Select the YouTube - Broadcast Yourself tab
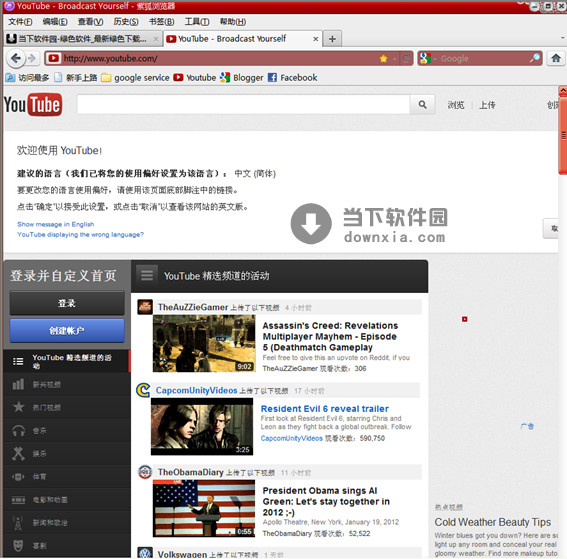The image size is (567, 559). (x=242, y=39)
